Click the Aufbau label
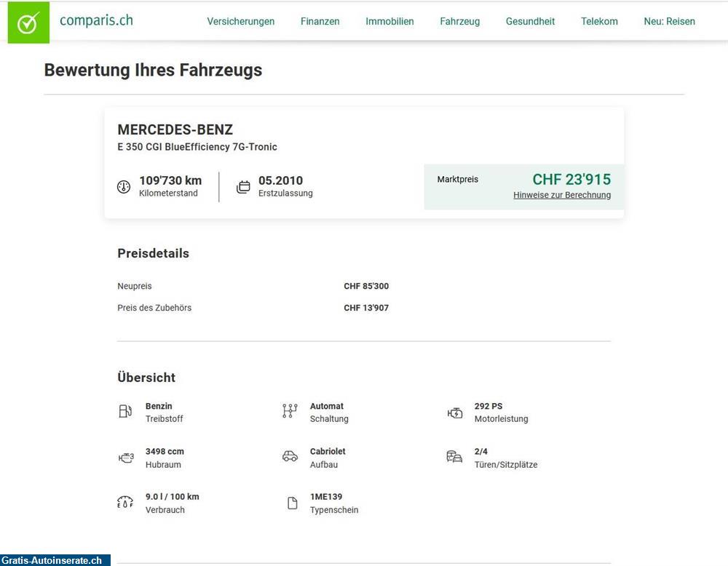The width and height of the screenshot is (728, 566). [324, 465]
